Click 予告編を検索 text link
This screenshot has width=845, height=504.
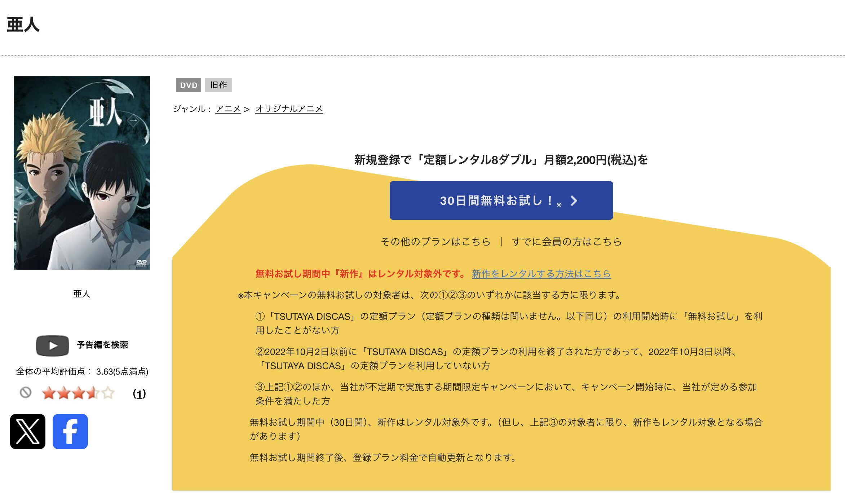click(102, 345)
